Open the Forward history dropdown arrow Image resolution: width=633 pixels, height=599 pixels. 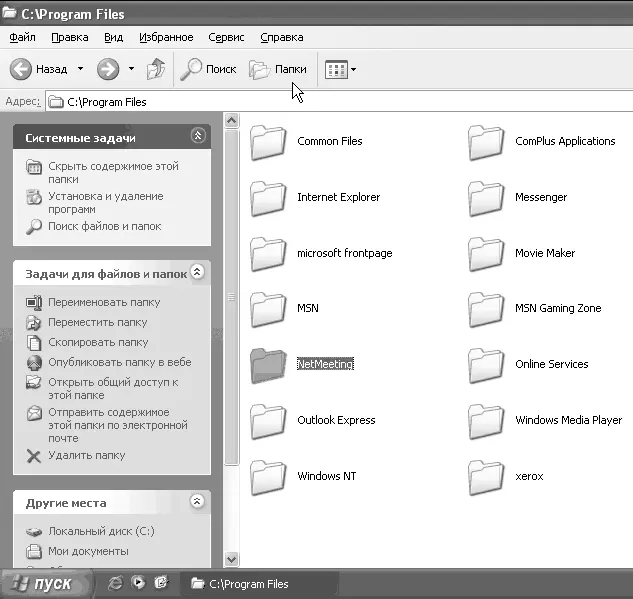(x=131, y=69)
